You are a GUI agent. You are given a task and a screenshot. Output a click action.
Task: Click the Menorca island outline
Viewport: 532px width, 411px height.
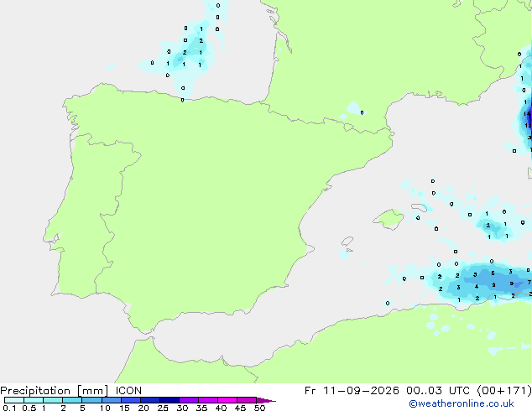[420, 207]
